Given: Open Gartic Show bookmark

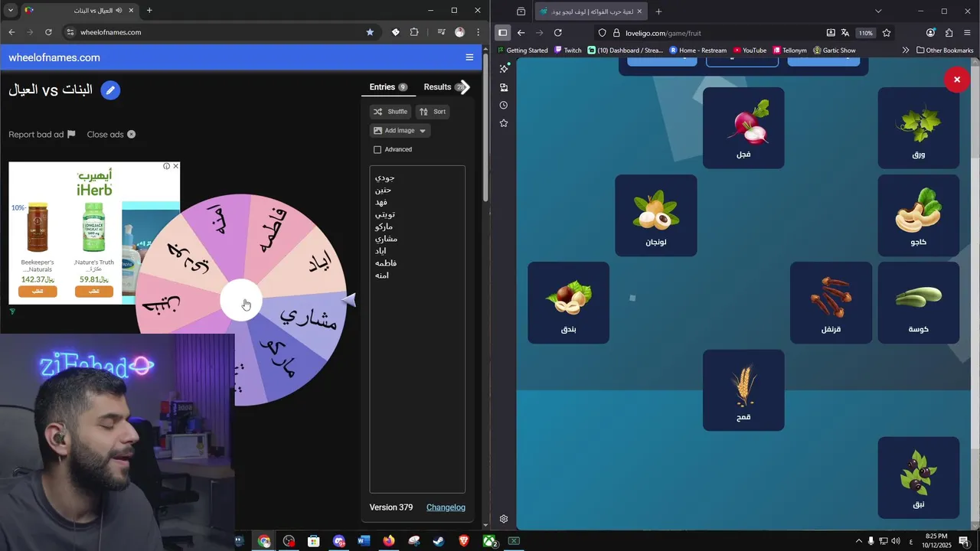Looking at the screenshot, I should [835, 51].
